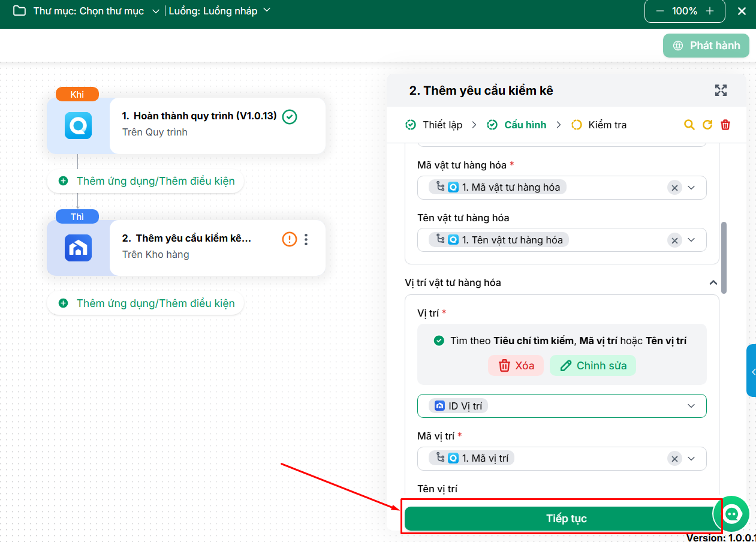Expand the blue side tab on right edge
Screen dimensions: 756x542
point(752,371)
